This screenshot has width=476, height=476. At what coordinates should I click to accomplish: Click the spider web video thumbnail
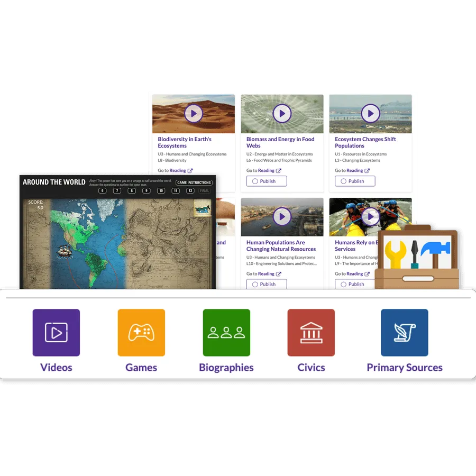click(x=282, y=114)
